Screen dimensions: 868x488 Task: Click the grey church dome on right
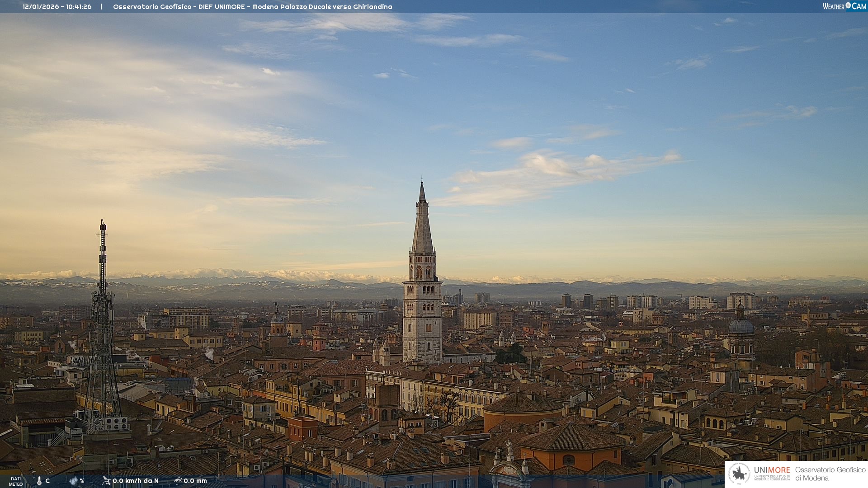point(741,325)
